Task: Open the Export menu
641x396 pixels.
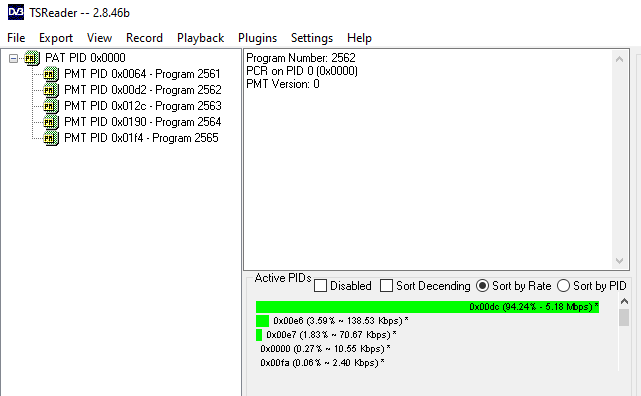Action: point(56,38)
